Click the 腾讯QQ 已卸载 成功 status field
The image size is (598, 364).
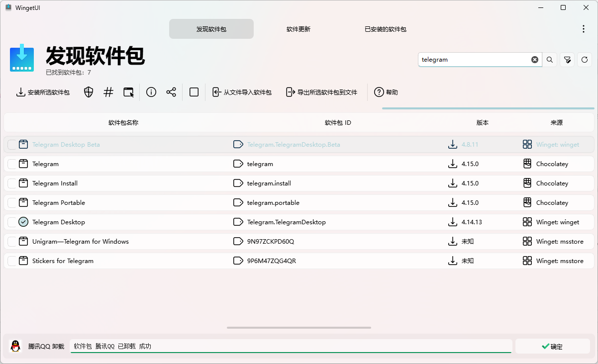(291, 346)
